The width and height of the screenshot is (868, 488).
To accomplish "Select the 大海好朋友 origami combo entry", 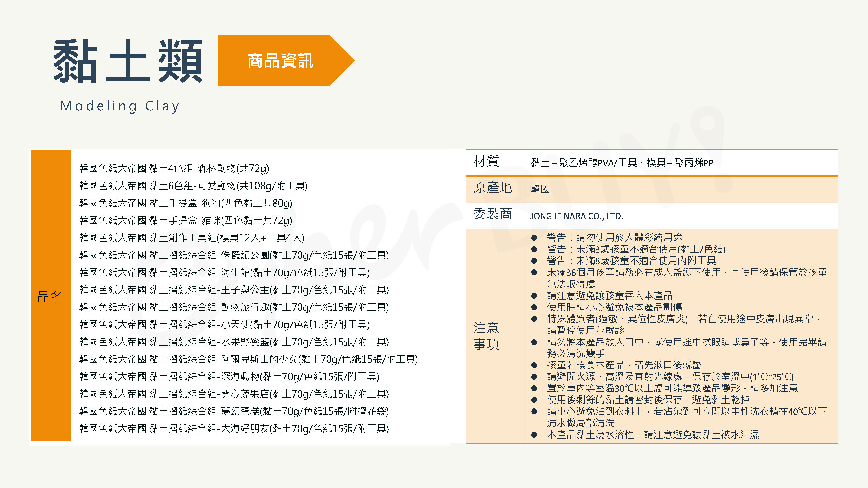I will (x=233, y=429).
